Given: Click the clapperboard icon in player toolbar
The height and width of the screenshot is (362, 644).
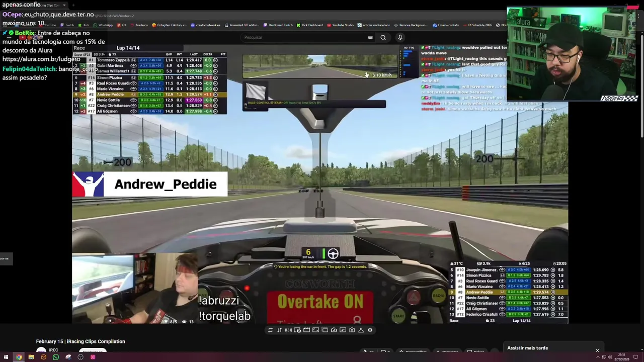Looking at the screenshot, I should click(306, 330).
